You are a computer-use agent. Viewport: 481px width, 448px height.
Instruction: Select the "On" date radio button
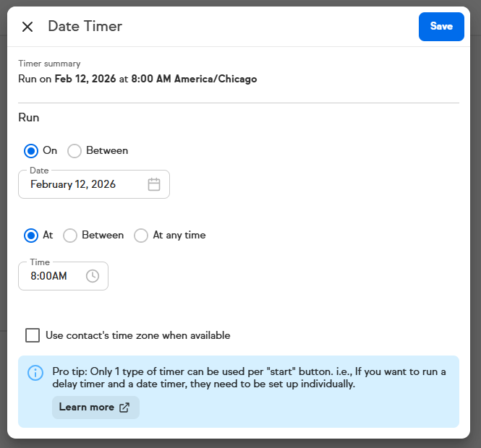point(31,151)
